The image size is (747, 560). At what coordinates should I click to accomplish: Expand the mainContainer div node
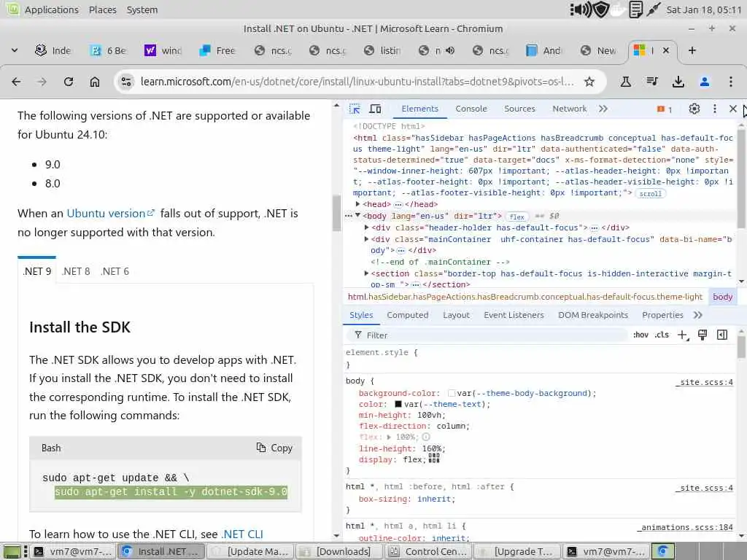tap(366, 239)
